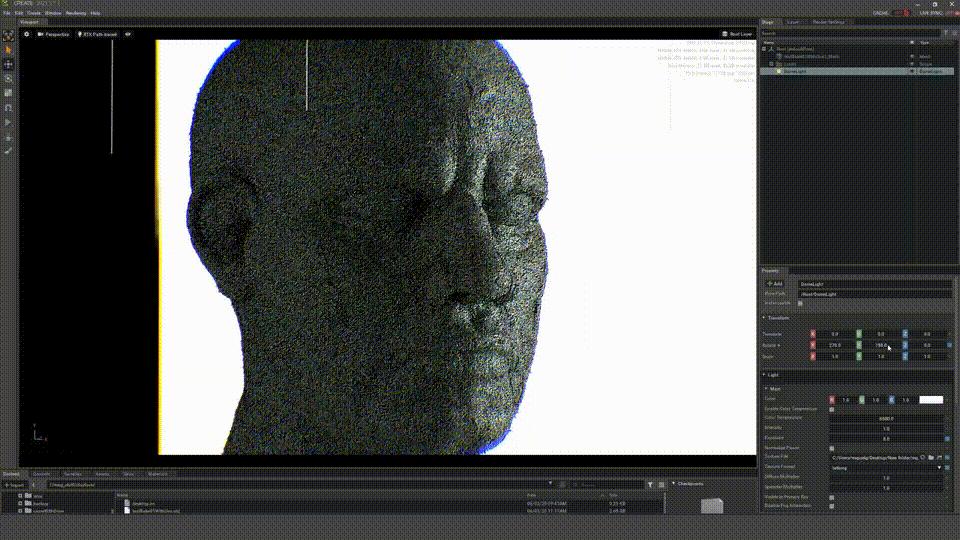Collapse the Checkpoints section
The width and height of the screenshot is (960, 540).
click(673, 484)
